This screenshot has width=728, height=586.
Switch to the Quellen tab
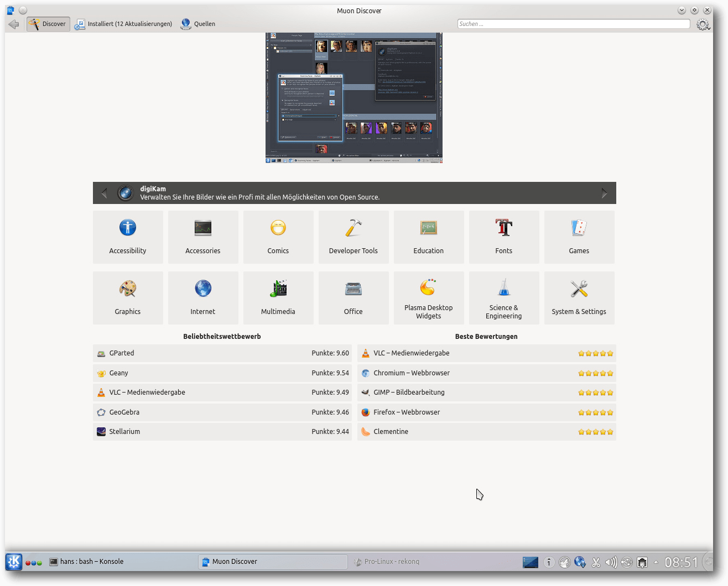(198, 24)
